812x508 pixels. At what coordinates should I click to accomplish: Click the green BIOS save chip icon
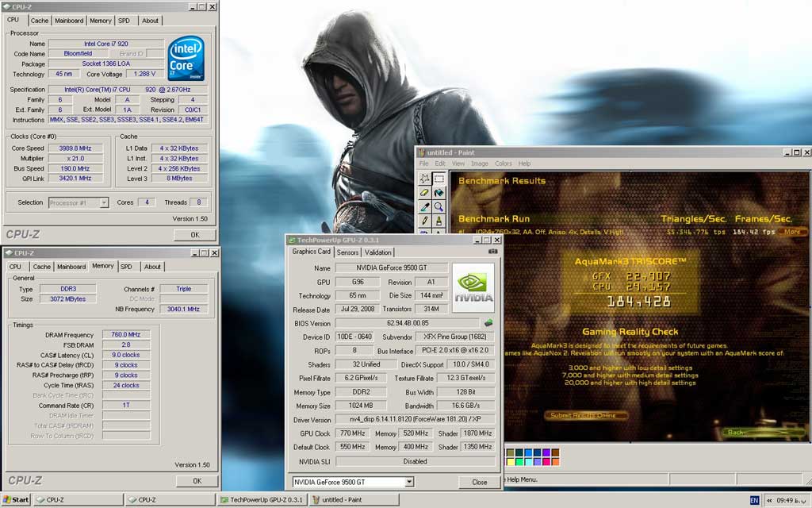(x=488, y=323)
